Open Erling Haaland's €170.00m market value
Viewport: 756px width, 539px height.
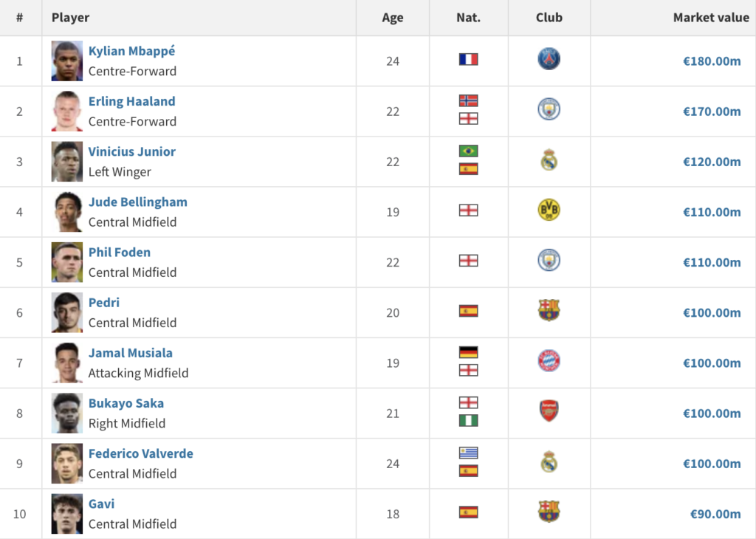[x=712, y=111]
